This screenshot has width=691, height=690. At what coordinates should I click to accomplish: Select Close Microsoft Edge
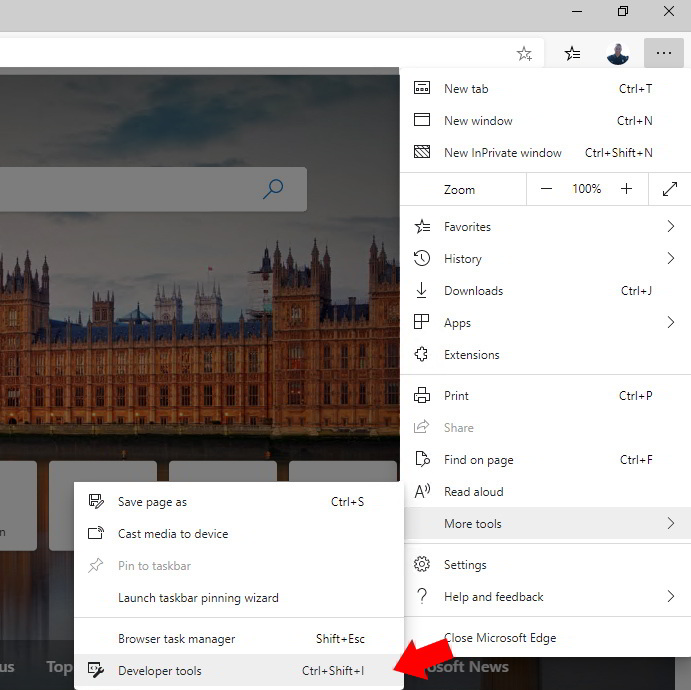point(545,638)
